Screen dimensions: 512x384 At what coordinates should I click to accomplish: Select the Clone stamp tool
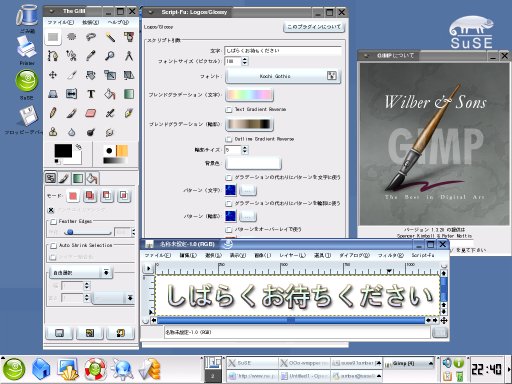pyautogui.click(x=53, y=132)
